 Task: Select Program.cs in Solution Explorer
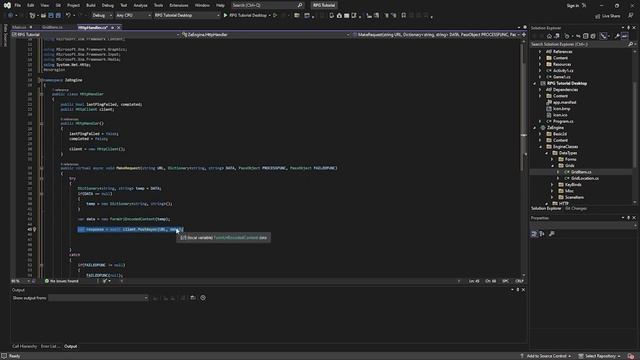tap(563, 121)
